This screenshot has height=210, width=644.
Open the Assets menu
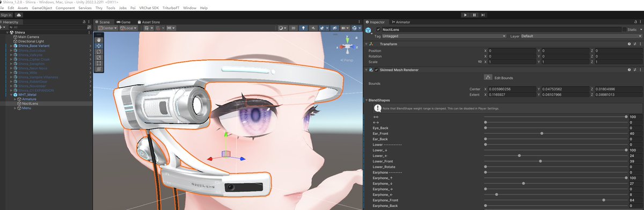[x=23, y=8]
